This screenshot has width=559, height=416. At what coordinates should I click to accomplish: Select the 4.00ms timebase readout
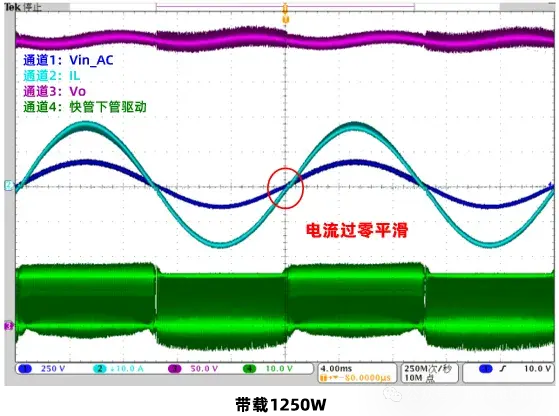pos(336,368)
